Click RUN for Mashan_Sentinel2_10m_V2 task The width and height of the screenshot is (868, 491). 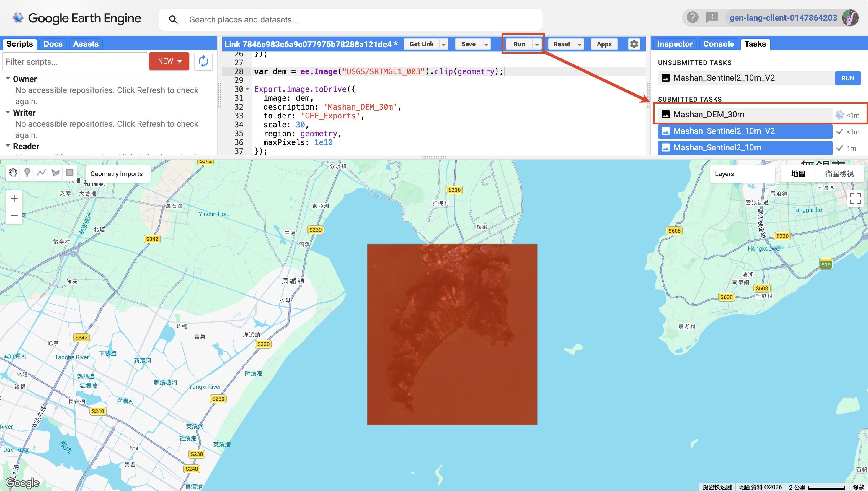(x=847, y=78)
